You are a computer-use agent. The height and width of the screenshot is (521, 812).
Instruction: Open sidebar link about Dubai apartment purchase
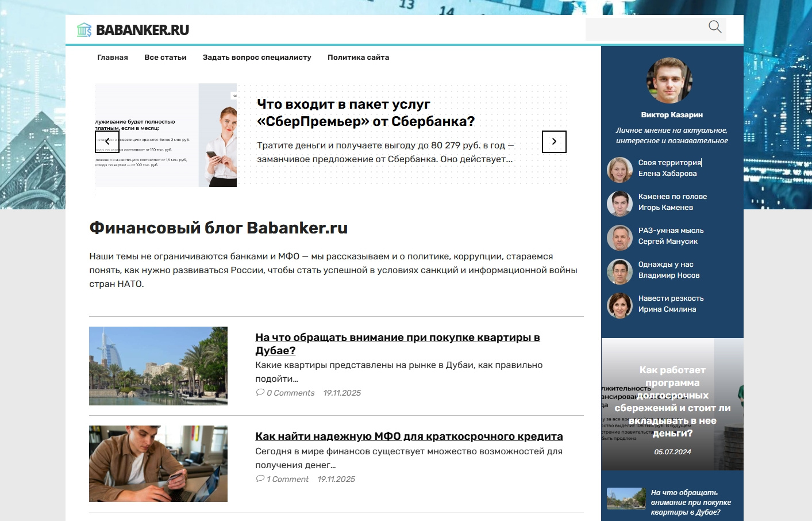[691, 502]
